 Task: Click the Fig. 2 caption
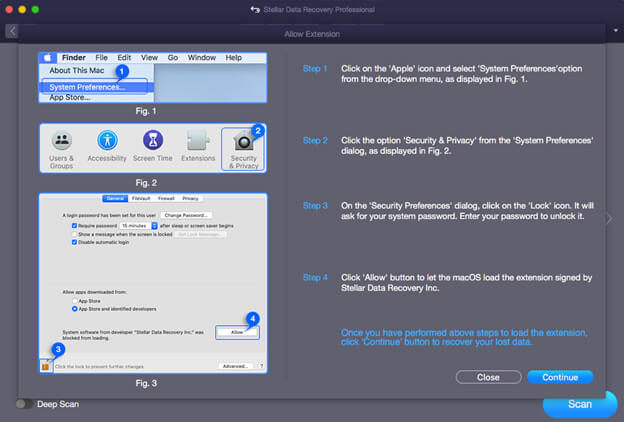coord(146,183)
